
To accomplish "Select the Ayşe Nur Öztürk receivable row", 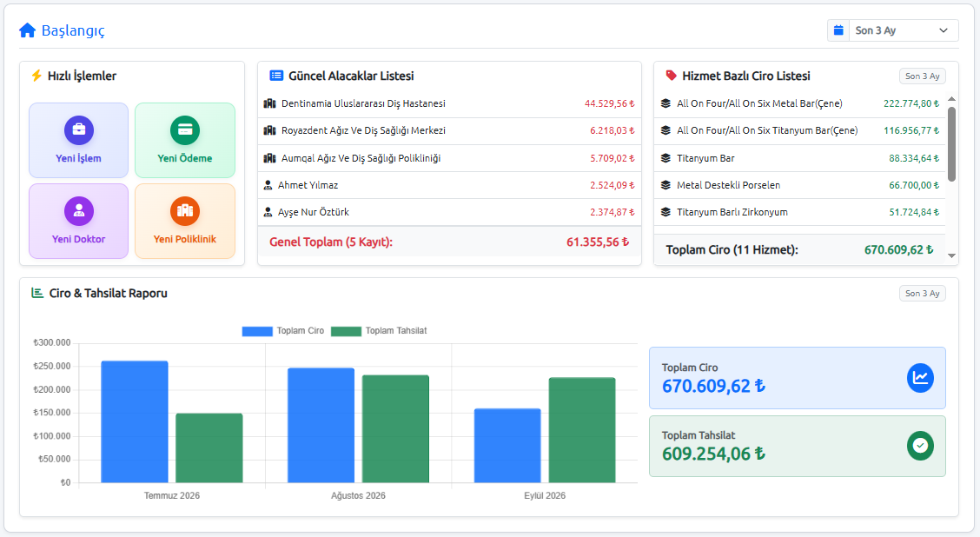I will pyautogui.click(x=449, y=212).
